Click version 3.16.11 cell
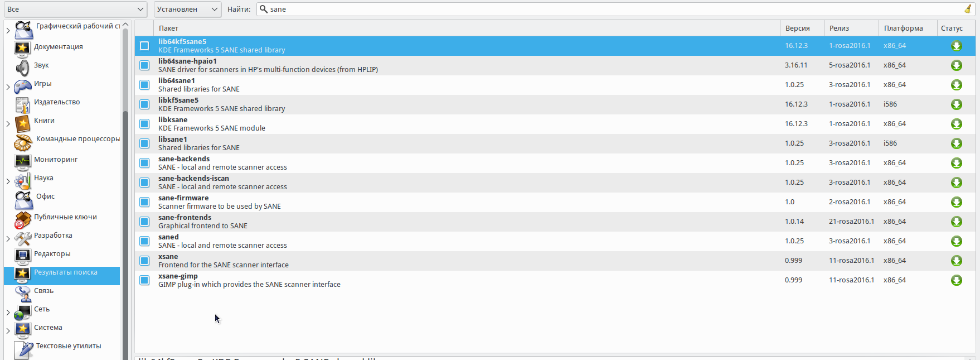The height and width of the screenshot is (360, 980). coord(796,65)
